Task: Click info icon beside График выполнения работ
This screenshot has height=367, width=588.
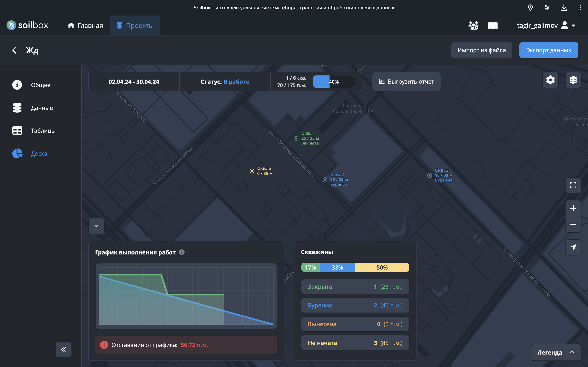Action: [x=182, y=252]
